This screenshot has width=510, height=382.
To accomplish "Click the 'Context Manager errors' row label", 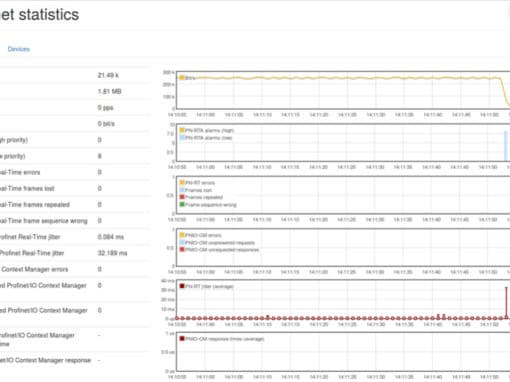I will 34,269.
